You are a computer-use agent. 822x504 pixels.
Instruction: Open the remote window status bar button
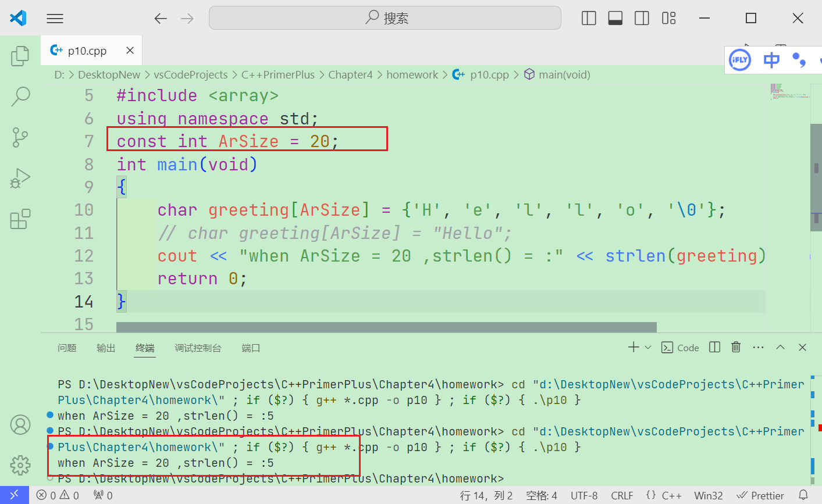[15, 495]
